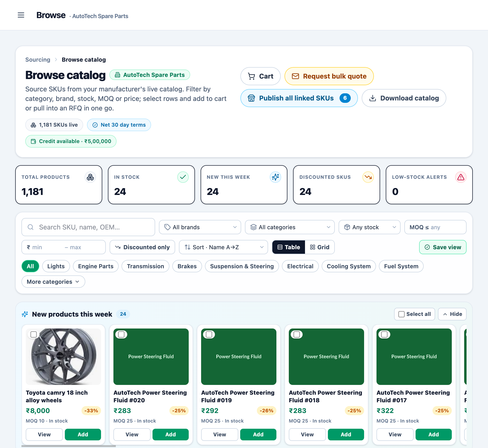This screenshot has width=488, height=448.
Task: Filter by the Electrical chip
Action: (x=300, y=266)
